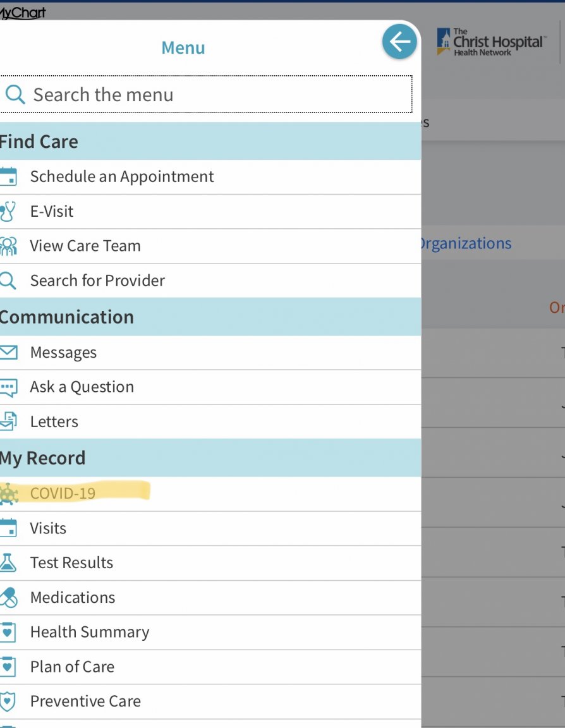Click the Organizations link behind menu
565x728 pixels.
[466, 243]
